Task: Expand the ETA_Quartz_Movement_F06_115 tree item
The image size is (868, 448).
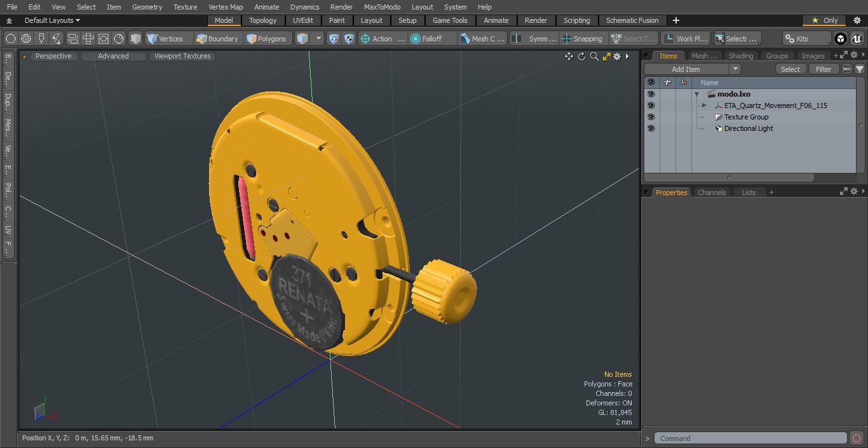Action: pos(704,105)
